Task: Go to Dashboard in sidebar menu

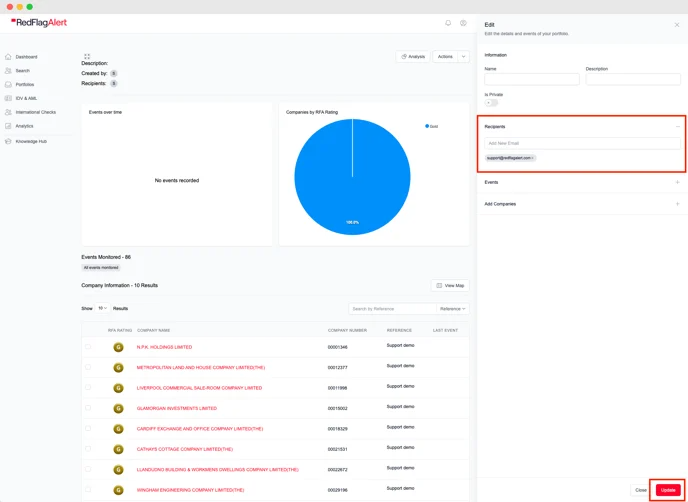Action: pos(26,57)
